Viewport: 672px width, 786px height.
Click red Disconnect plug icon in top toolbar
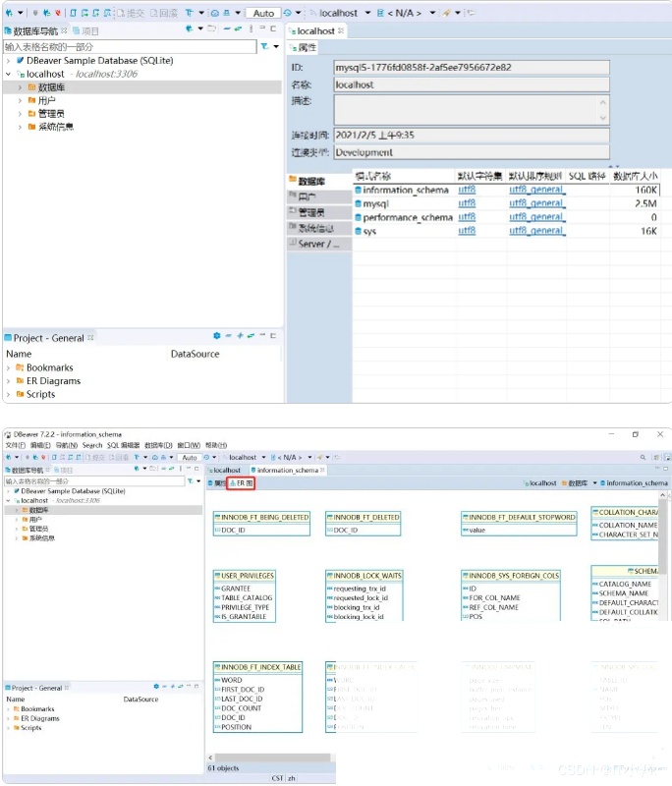pyautogui.click(x=58, y=13)
